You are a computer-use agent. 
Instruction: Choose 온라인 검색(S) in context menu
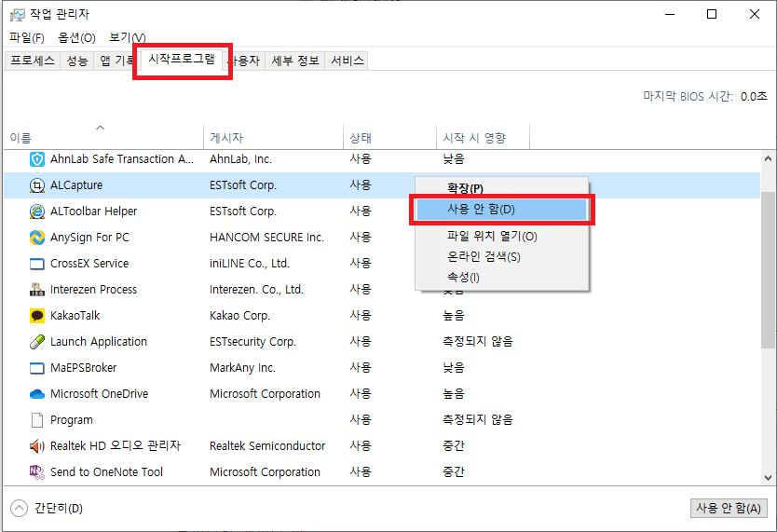tap(502, 256)
